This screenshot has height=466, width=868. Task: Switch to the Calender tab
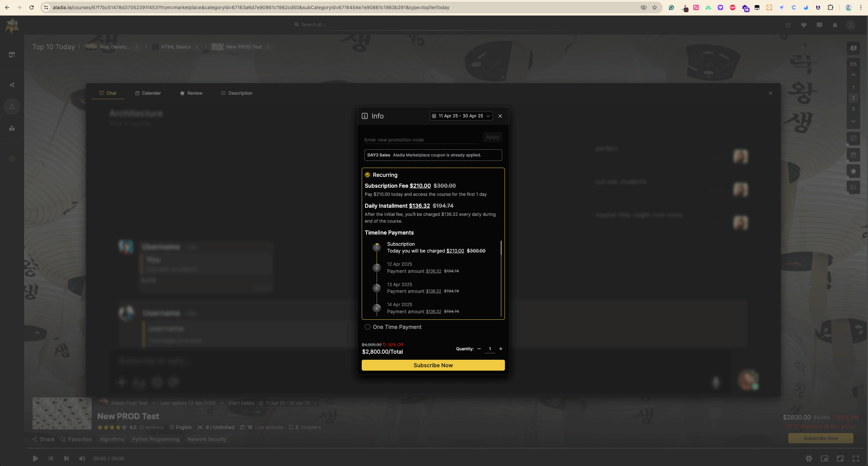(x=148, y=93)
